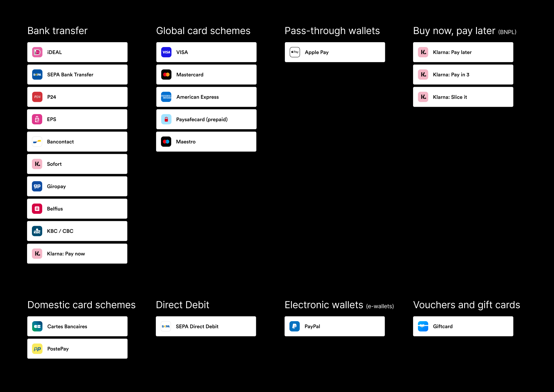Select the American Express label
The image size is (554, 392).
point(198,97)
